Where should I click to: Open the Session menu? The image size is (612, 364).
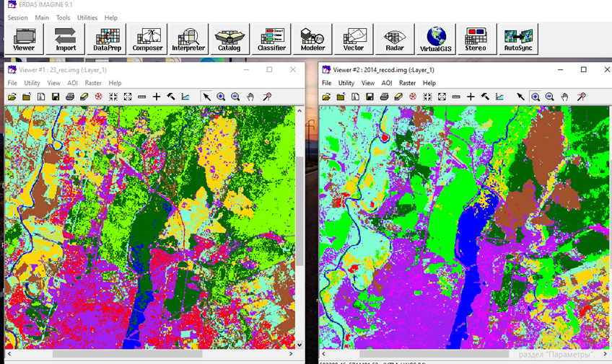(17, 17)
